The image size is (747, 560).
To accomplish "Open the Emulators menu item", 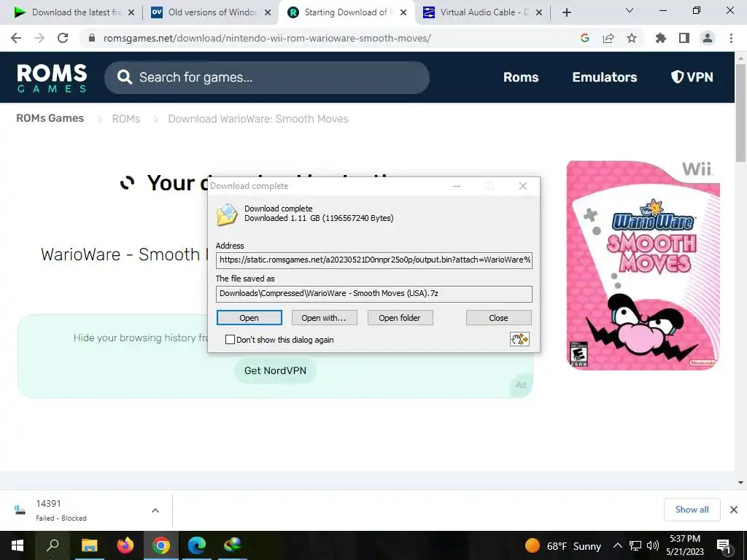I will pyautogui.click(x=605, y=77).
